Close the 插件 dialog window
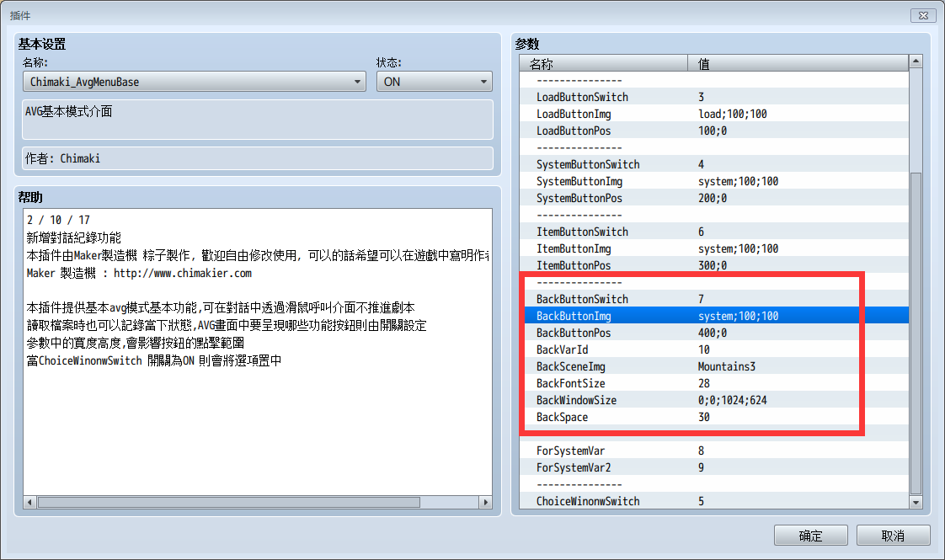Image resolution: width=945 pixels, height=560 pixels. point(923,16)
